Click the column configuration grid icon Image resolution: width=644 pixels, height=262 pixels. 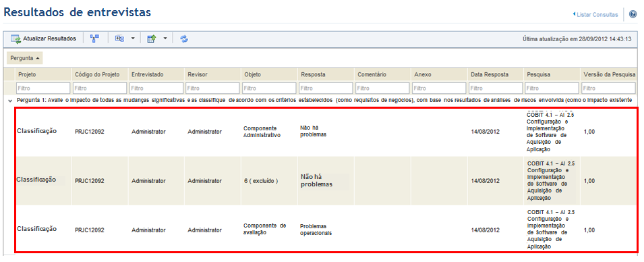pyautogui.click(x=119, y=38)
